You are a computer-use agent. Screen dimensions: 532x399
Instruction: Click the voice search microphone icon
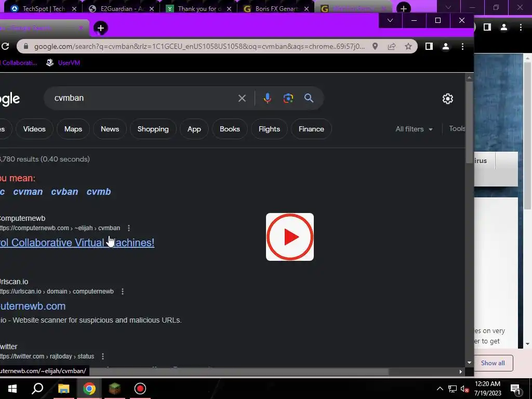[x=268, y=98]
